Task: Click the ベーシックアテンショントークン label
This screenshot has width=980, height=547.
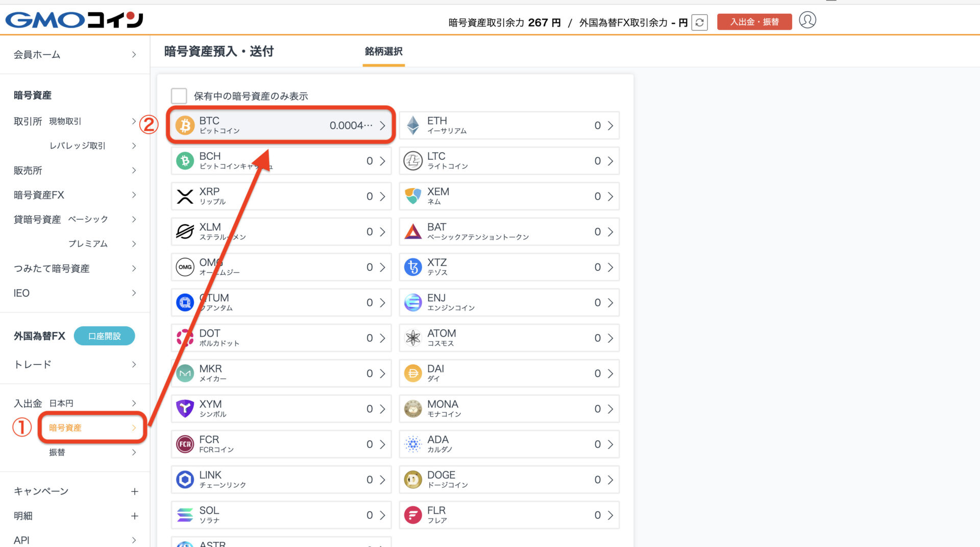Action: coord(478,237)
